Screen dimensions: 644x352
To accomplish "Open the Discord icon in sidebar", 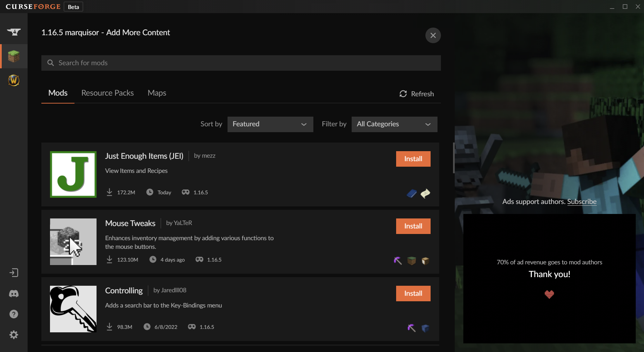I will point(14,294).
